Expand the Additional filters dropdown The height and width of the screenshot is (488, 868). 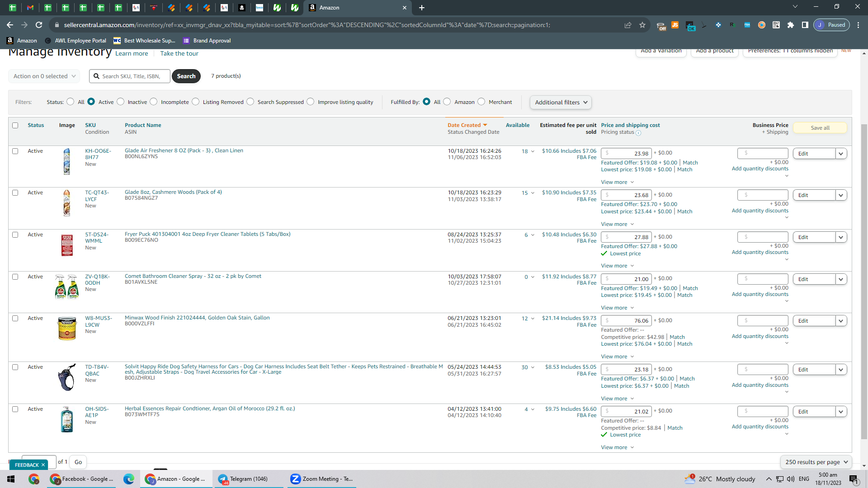tap(561, 102)
